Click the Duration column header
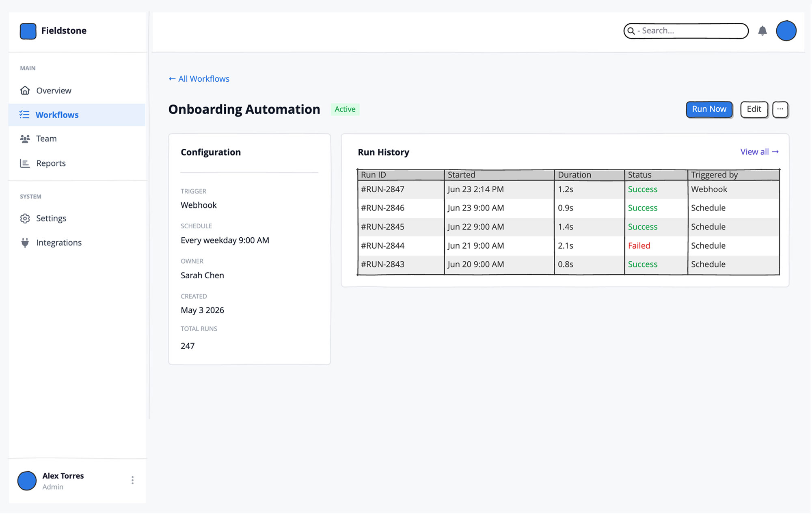The width and height of the screenshot is (812, 514). pos(590,175)
